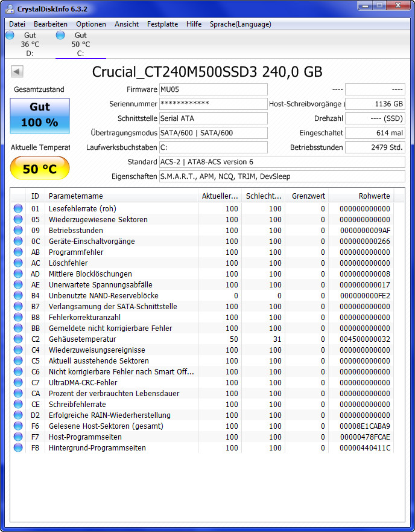The image size is (415, 532).
Task: Click status orb of Gehäusetemperatur row
Action: click(18, 339)
